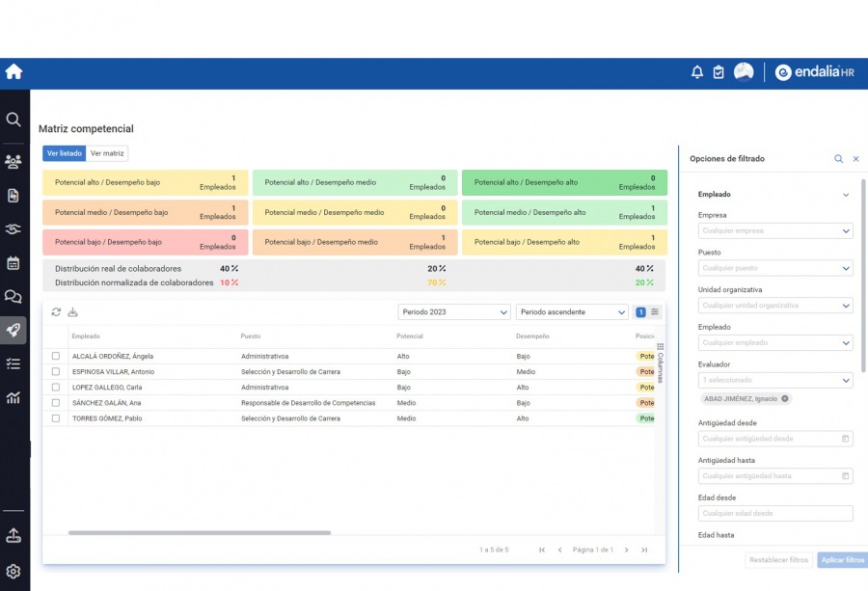Click the Aplicar filtros button
The width and height of the screenshot is (868, 591).
pyautogui.click(x=841, y=560)
